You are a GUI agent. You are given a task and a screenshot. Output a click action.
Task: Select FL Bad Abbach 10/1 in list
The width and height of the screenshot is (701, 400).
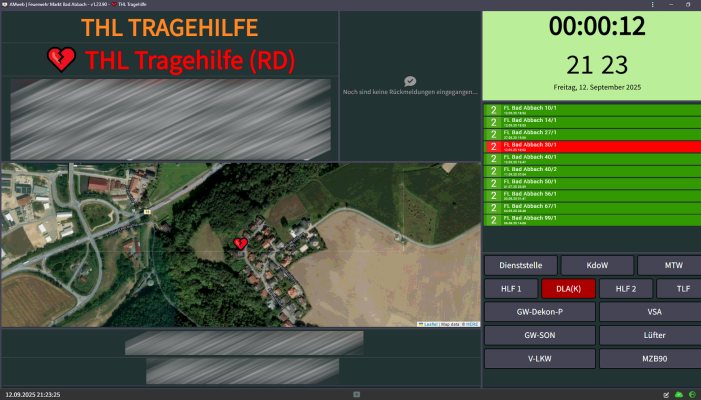(x=591, y=110)
